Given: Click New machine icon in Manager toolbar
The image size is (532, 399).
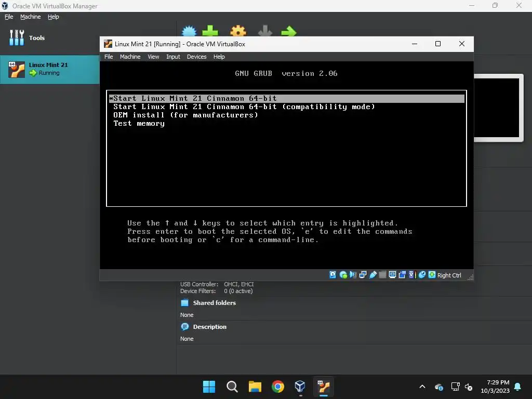Looking at the screenshot, I should [189, 31].
